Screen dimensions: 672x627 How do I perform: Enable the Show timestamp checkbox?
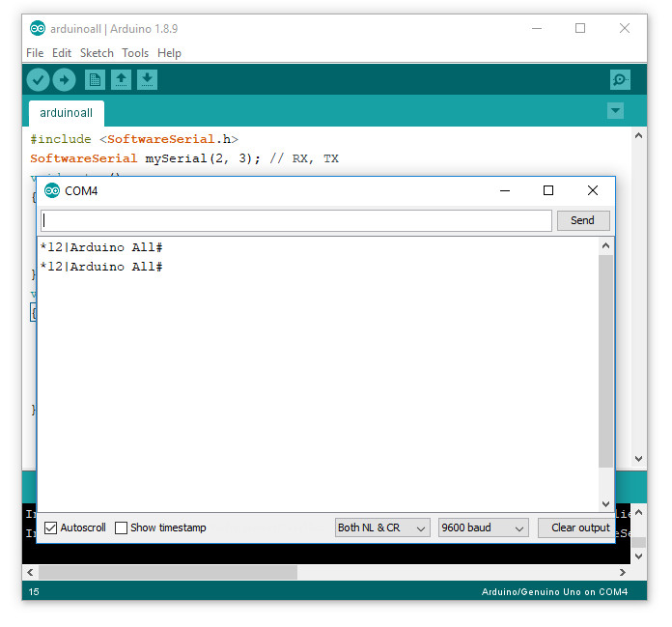[122, 527]
